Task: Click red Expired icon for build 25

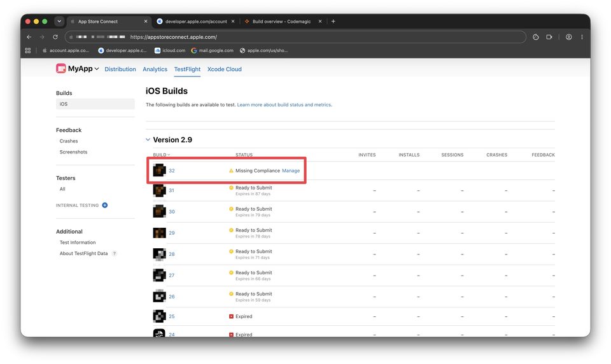Action: point(231,316)
